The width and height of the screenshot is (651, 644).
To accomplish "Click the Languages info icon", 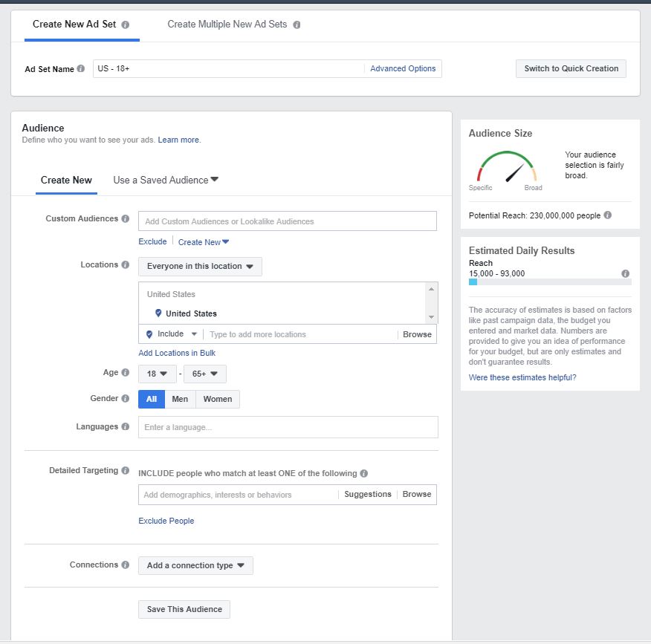I will click(x=126, y=426).
